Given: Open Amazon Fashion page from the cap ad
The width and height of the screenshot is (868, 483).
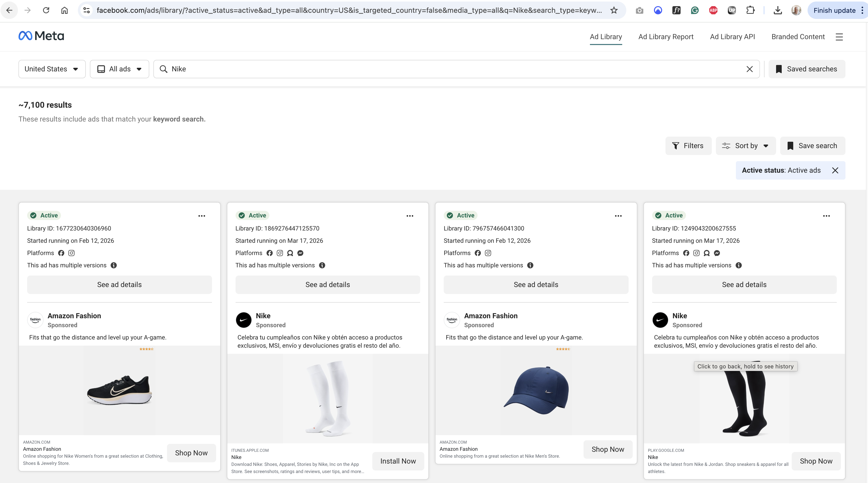Looking at the screenshot, I should pyautogui.click(x=491, y=316).
